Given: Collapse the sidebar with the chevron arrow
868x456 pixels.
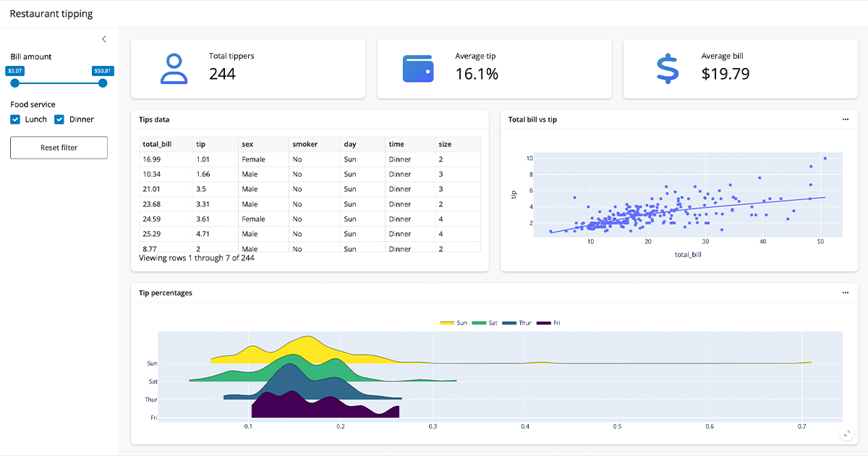Looking at the screenshot, I should (103, 39).
